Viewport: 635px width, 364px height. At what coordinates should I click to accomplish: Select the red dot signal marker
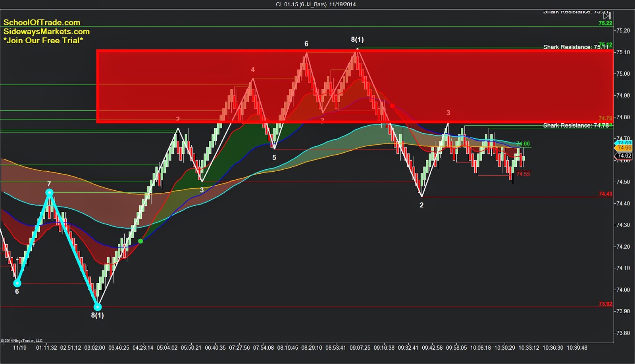(393, 106)
